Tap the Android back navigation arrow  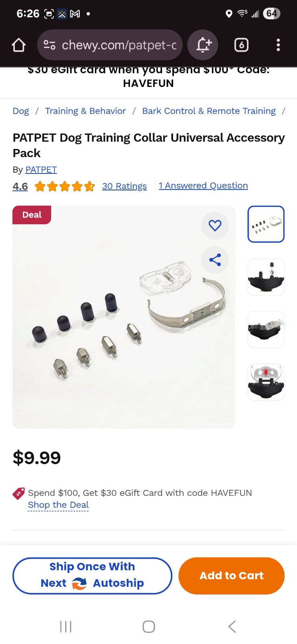click(232, 627)
